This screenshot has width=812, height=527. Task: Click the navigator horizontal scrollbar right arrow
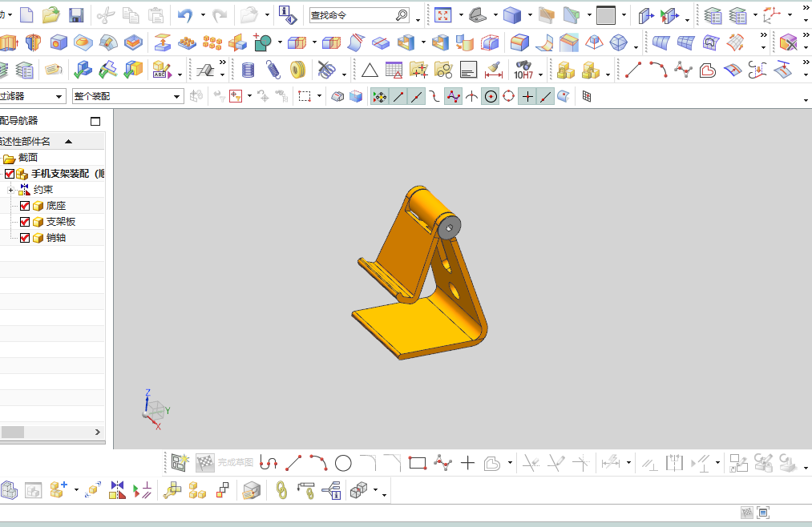pos(97,432)
